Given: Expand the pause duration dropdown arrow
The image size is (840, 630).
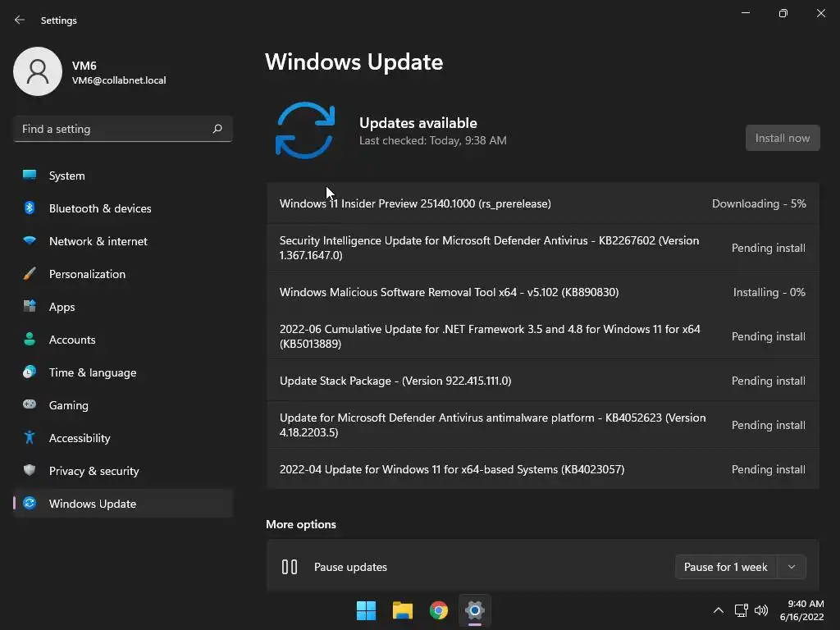Looking at the screenshot, I should tap(792, 567).
